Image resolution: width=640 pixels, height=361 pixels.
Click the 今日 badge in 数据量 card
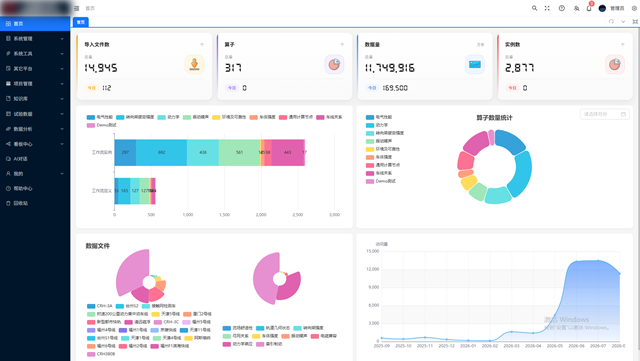372,88
